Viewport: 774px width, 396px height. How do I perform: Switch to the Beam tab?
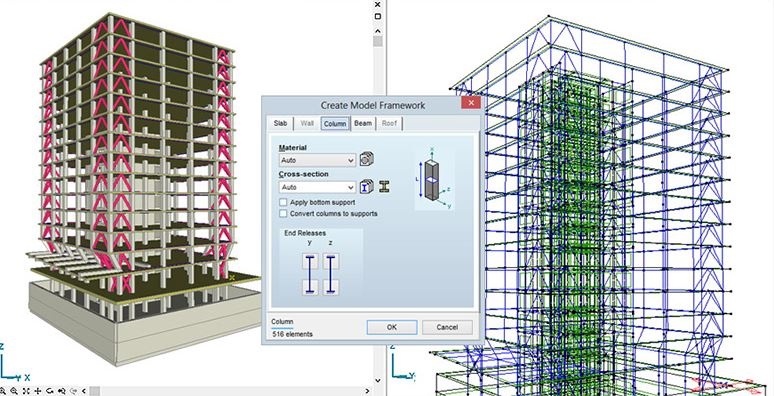pyautogui.click(x=363, y=123)
